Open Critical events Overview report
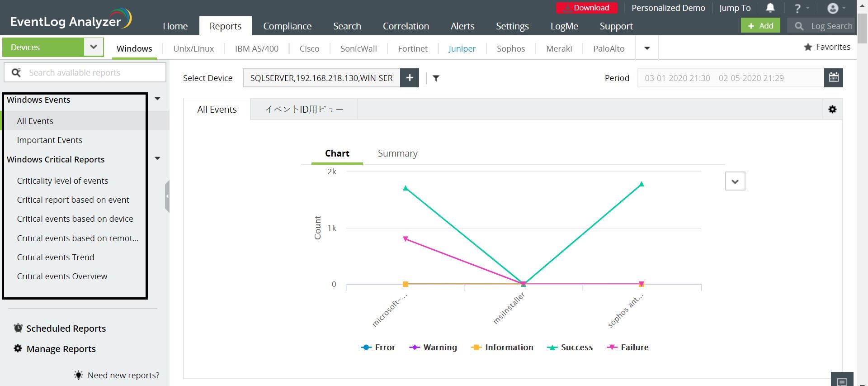This screenshot has height=386, width=868. pyautogui.click(x=62, y=276)
